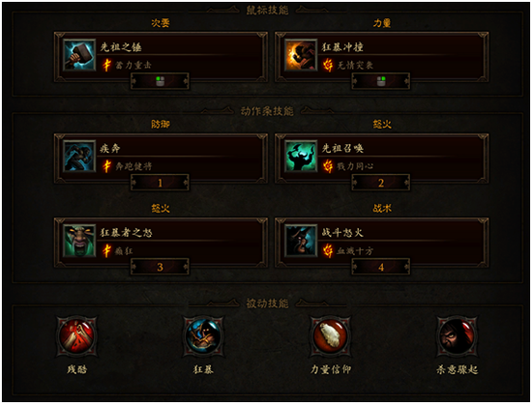Click hotkey slot 4 under 战斗怒火
The height and width of the screenshot is (404, 532).
381,267
